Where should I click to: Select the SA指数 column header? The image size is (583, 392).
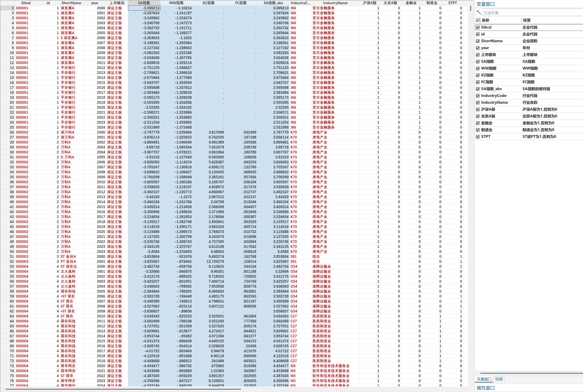144,3
